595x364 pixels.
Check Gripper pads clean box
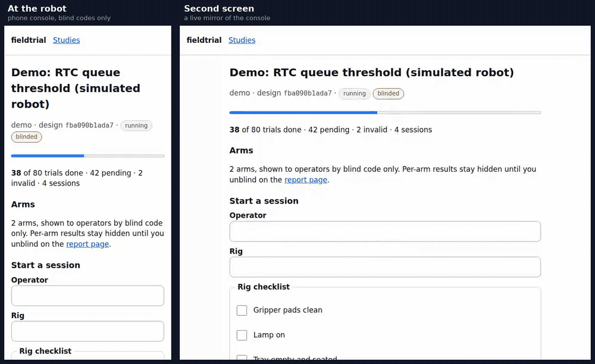pyautogui.click(x=242, y=310)
